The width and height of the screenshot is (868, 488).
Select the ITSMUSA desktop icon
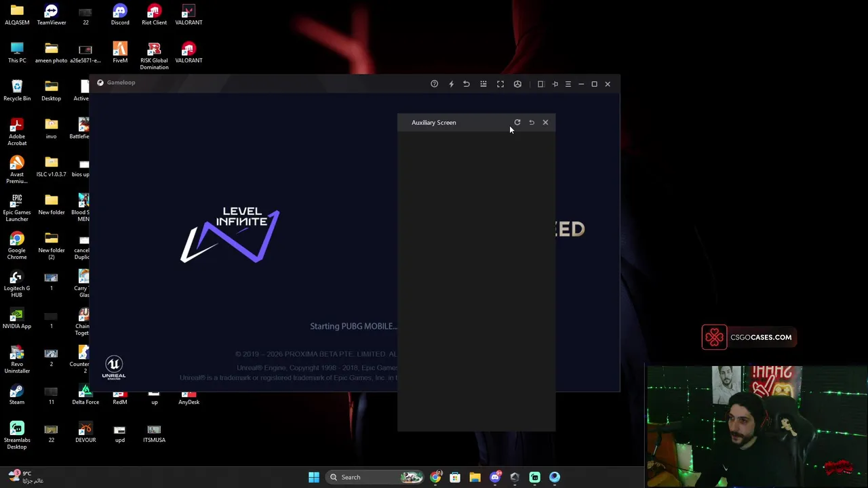click(x=154, y=432)
